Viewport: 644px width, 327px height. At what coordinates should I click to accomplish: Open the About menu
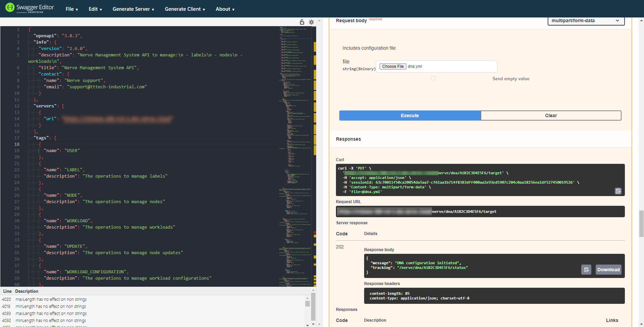tap(225, 9)
